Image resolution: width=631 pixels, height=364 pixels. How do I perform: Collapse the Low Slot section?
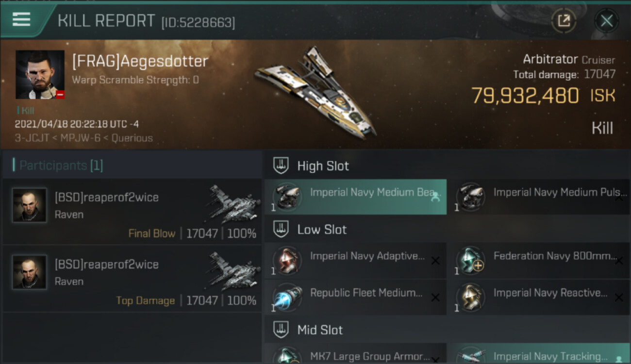point(281,230)
